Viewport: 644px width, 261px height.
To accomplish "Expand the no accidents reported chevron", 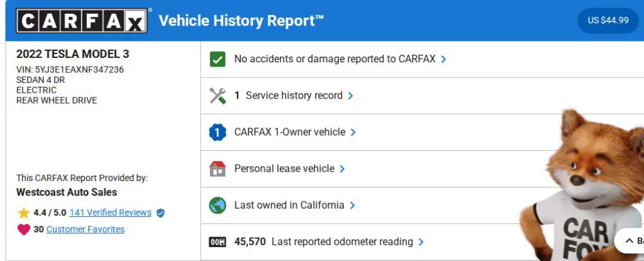I will 444,59.
